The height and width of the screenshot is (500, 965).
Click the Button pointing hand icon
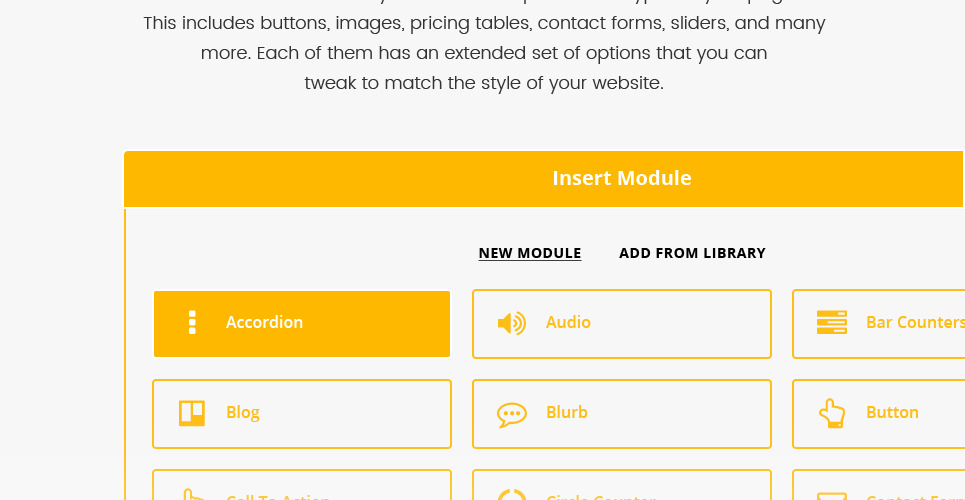tap(831, 413)
